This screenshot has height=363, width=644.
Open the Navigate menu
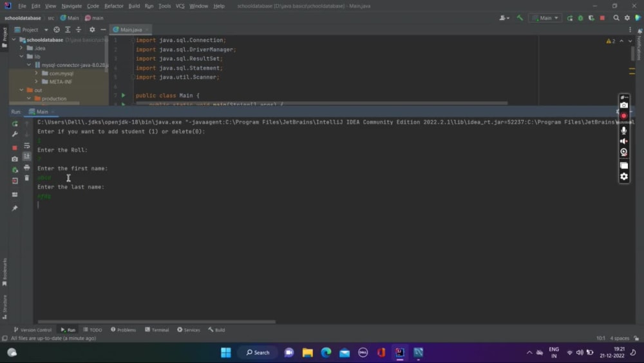coord(72,6)
